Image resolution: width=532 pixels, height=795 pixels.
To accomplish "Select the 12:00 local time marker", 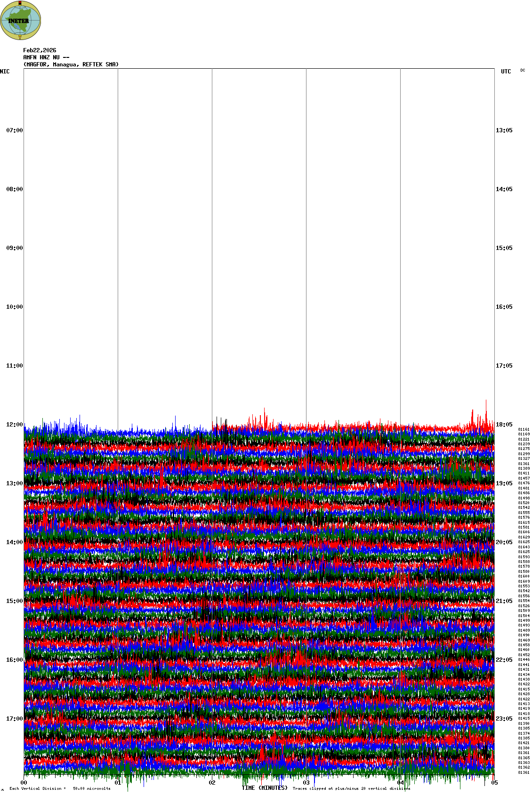I will tap(14, 425).
